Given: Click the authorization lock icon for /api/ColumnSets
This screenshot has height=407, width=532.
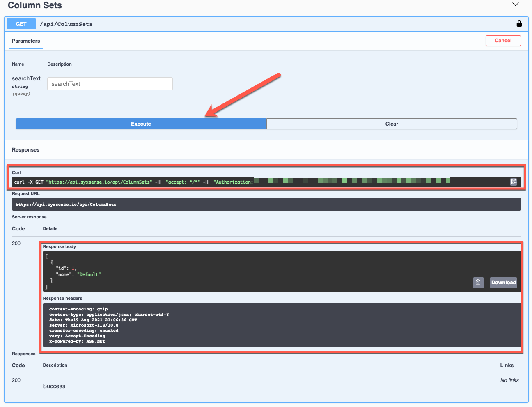Looking at the screenshot, I should point(519,23).
